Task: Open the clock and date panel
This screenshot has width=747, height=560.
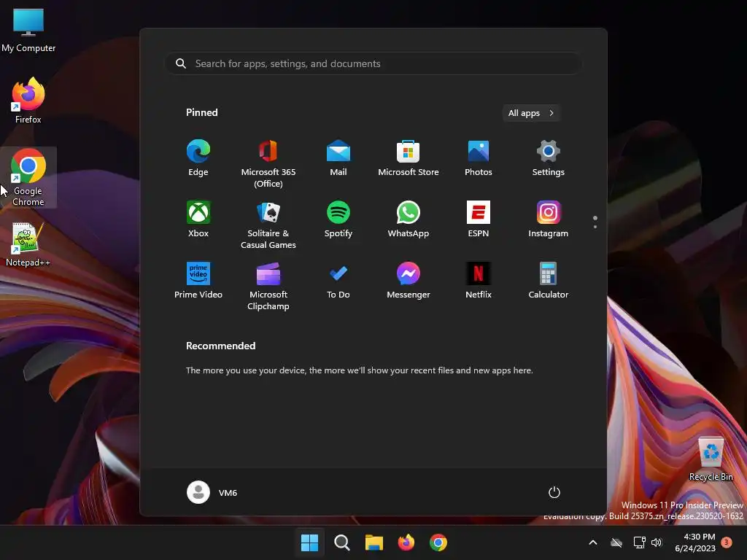Action: click(x=695, y=542)
